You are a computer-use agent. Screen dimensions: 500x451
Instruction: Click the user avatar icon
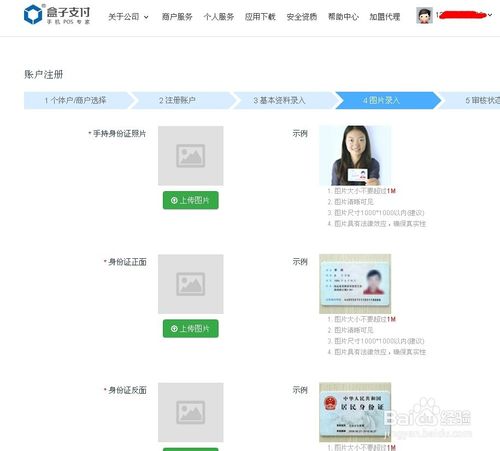point(424,15)
